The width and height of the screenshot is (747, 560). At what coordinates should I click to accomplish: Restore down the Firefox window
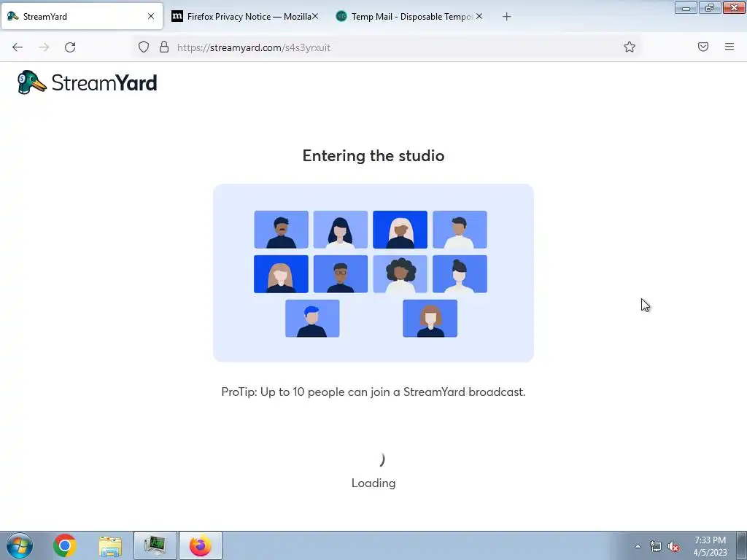pos(710,7)
